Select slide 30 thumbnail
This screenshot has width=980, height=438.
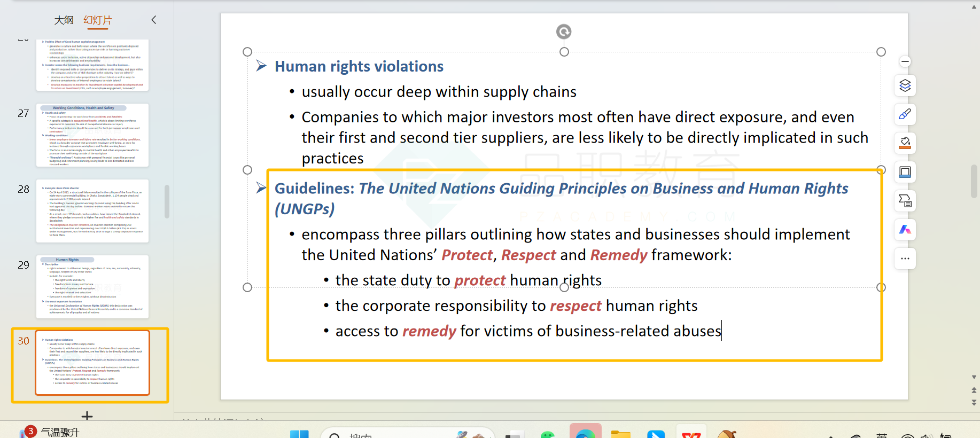click(x=92, y=363)
